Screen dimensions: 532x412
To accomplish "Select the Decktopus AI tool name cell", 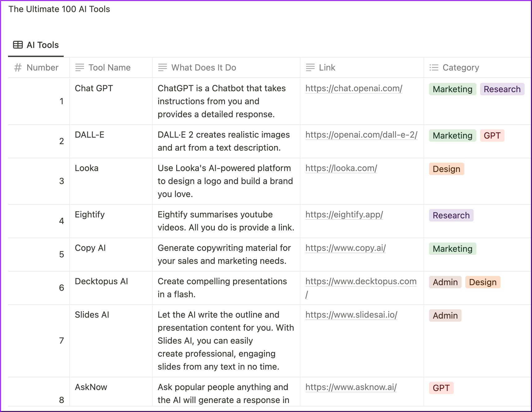I will [111, 288].
